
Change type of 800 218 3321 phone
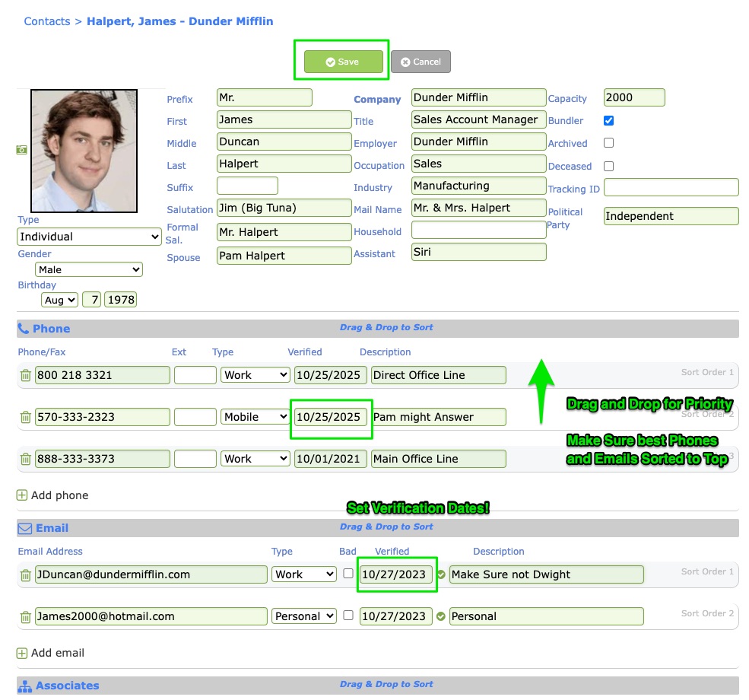pos(255,375)
